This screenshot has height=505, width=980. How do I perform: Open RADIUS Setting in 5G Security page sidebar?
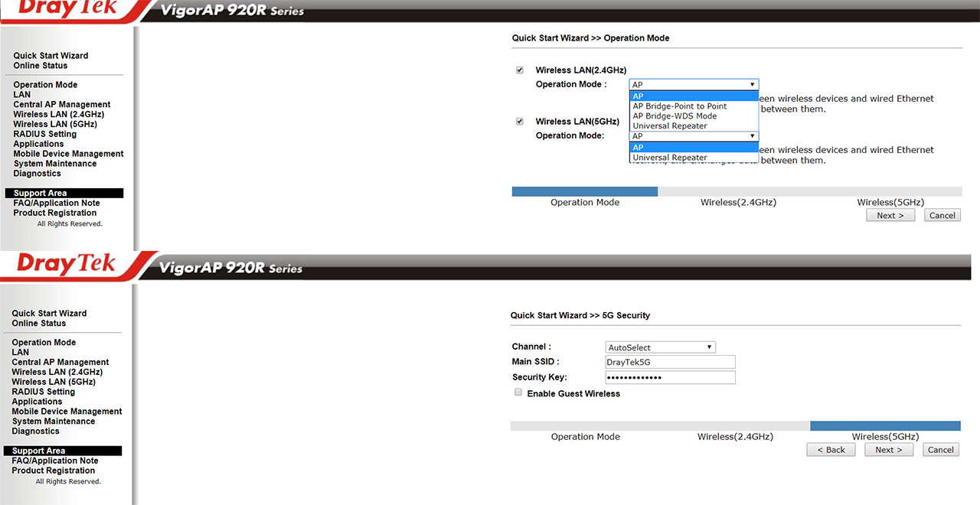coord(44,392)
